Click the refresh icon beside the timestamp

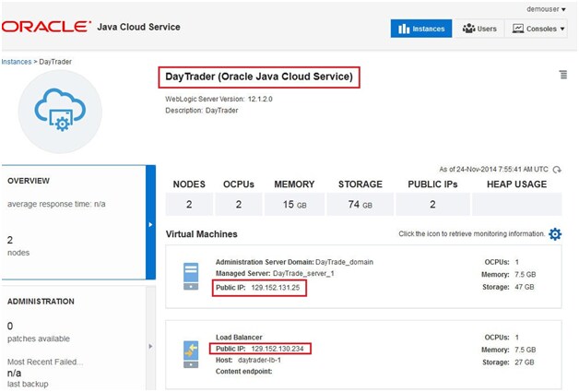(558, 169)
